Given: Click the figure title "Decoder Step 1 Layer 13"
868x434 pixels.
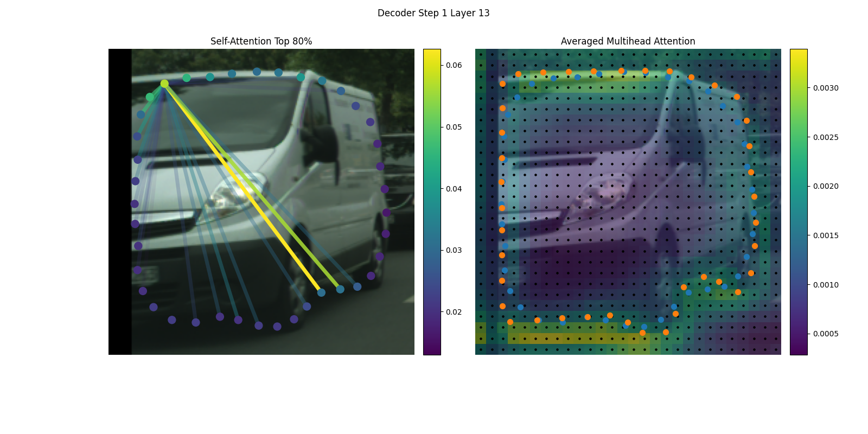Looking at the screenshot, I should point(433,13).
